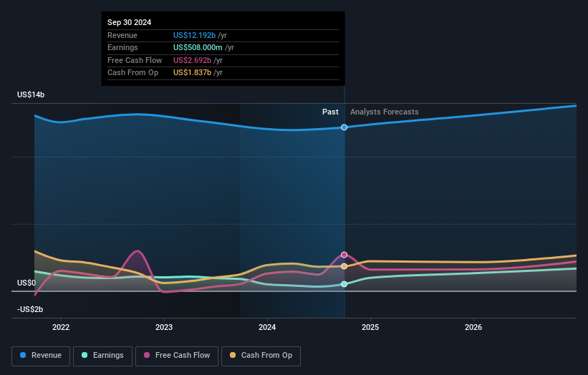
Task: Click the US$2.692b free cash flow value
Action: 193,60
